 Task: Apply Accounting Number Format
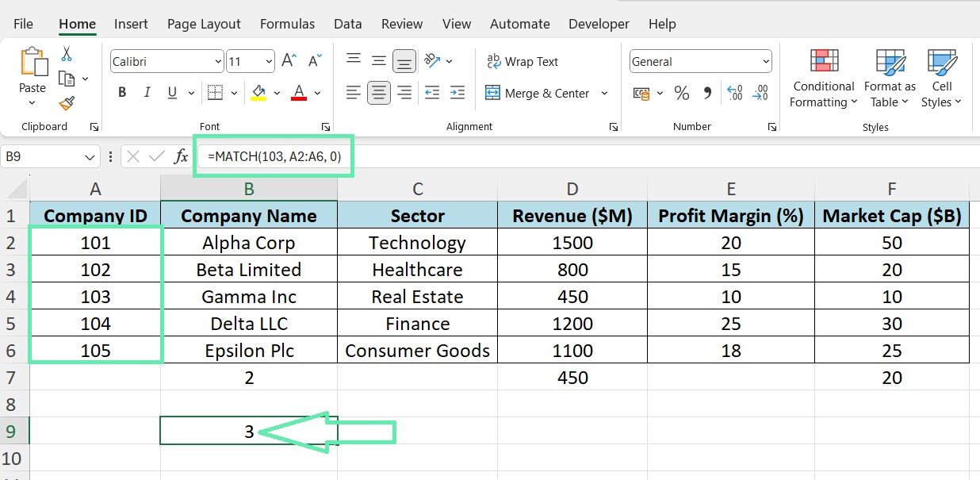[641, 94]
